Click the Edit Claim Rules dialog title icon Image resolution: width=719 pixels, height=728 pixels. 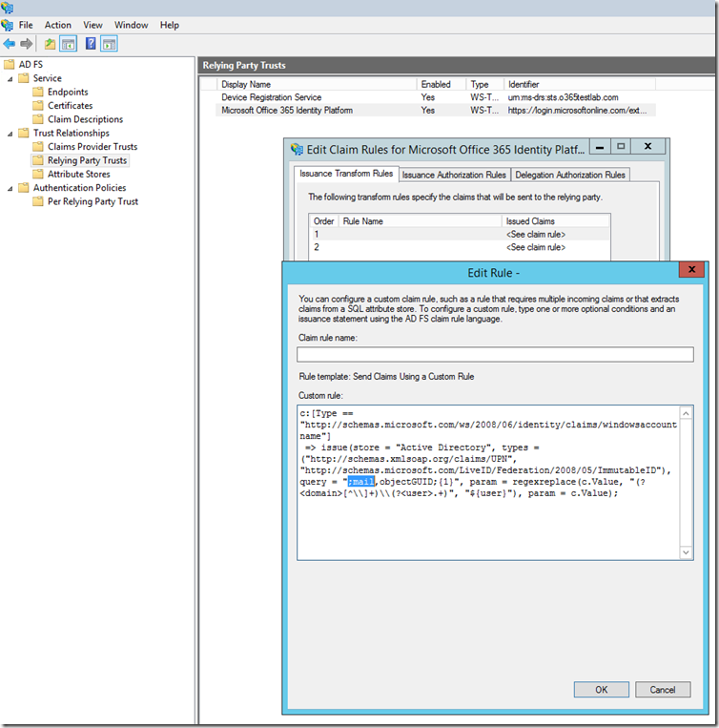coord(297,150)
